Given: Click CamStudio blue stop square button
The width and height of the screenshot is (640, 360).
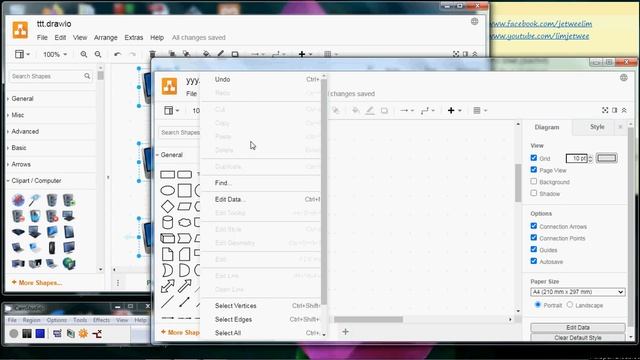Looking at the screenshot, I should pos(40,333).
